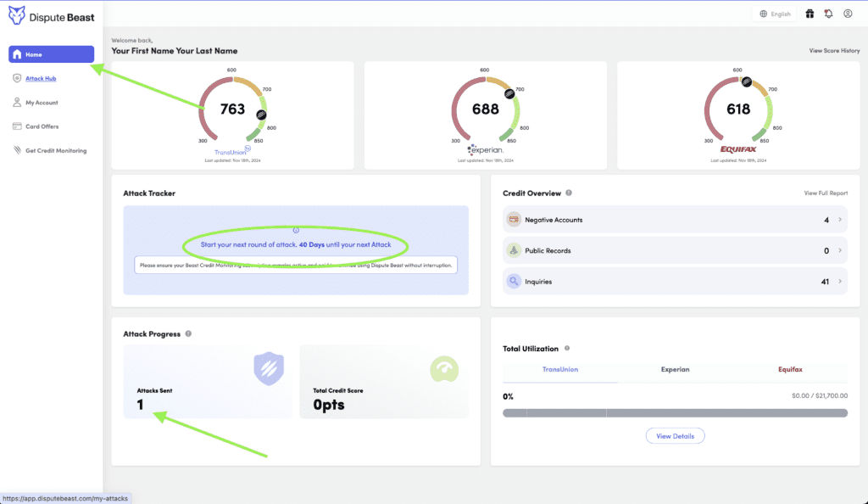Open the notifications bell
The width and height of the screenshot is (868, 504).
pos(827,14)
